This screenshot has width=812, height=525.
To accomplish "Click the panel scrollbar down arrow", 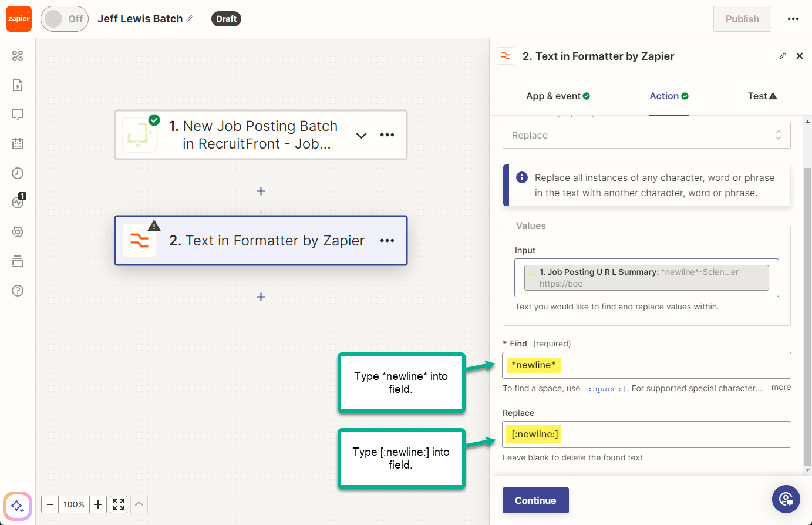I will point(807,470).
